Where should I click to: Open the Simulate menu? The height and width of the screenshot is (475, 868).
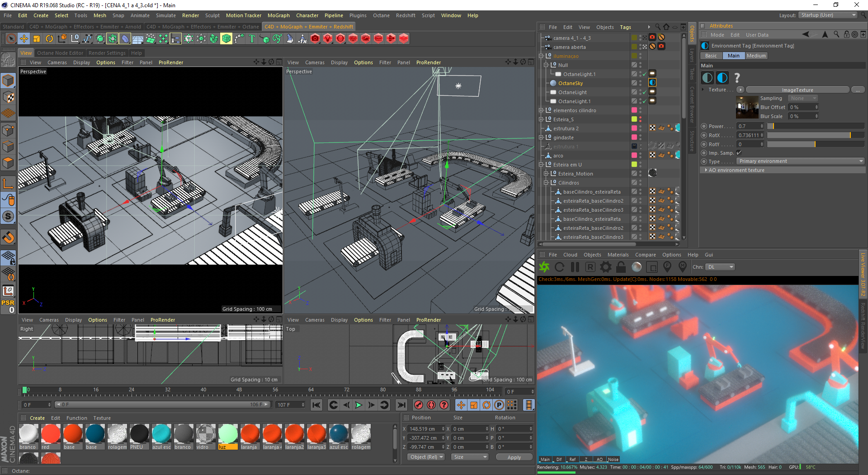click(166, 15)
